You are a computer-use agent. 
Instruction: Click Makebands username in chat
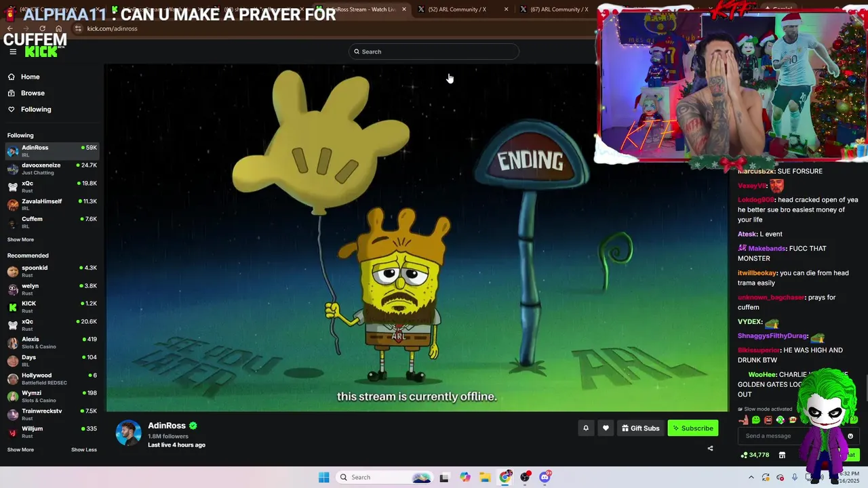coord(766,249)
